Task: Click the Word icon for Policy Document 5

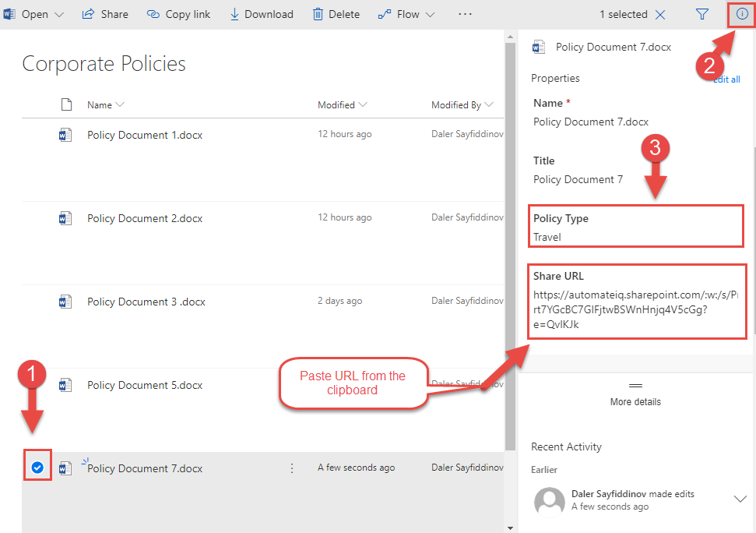Action: (65, 386)
